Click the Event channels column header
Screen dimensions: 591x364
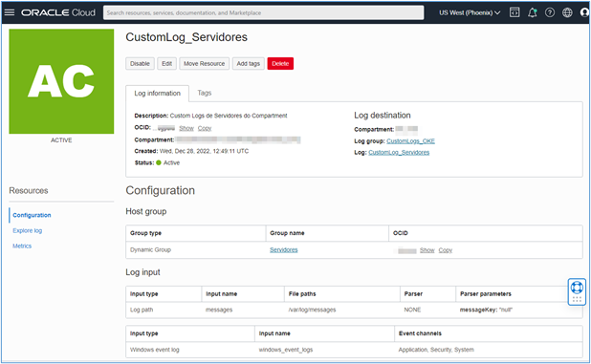(420, 333)
